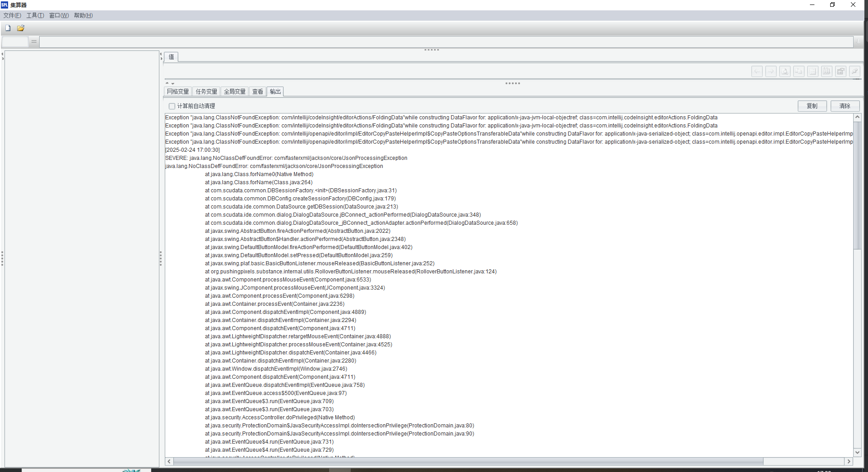Open a file using the folder icon
Image resolution: width=868 pixels, height=472 pixels.
click(x=21, y=28)
